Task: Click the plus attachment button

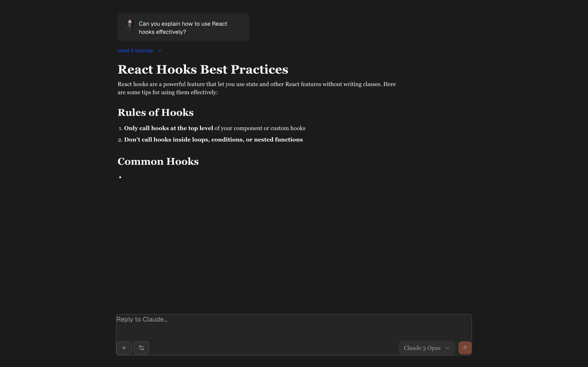Action: (124, 348)
